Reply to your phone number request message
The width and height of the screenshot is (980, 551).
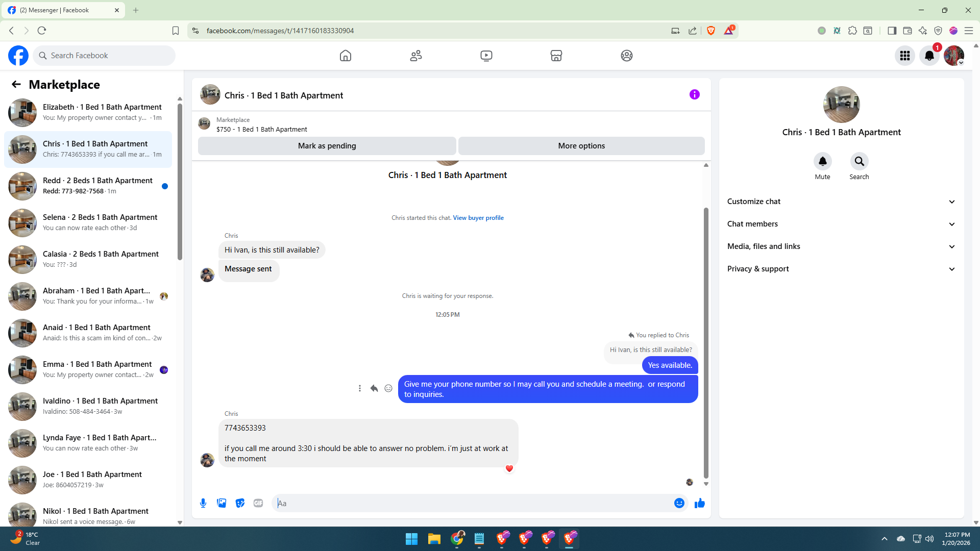pos(374,388)
